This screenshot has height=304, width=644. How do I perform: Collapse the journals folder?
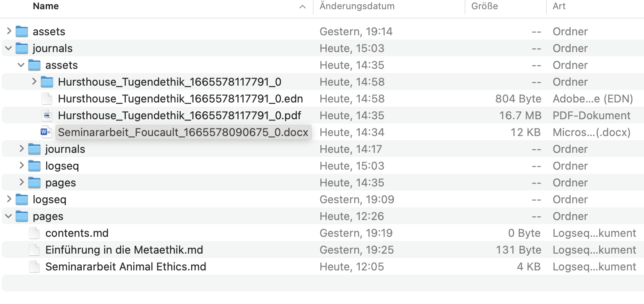(8, 48)
